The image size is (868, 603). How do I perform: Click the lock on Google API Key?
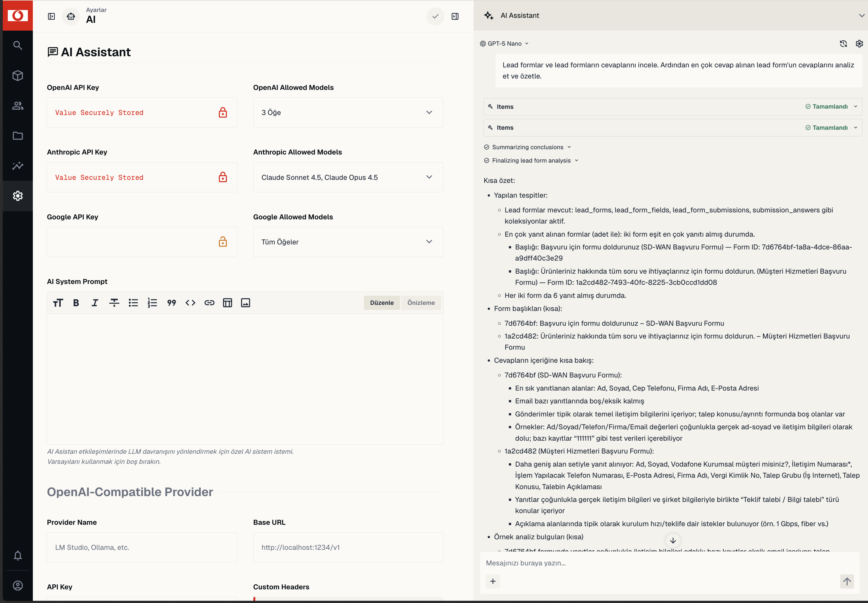(223, 242)
